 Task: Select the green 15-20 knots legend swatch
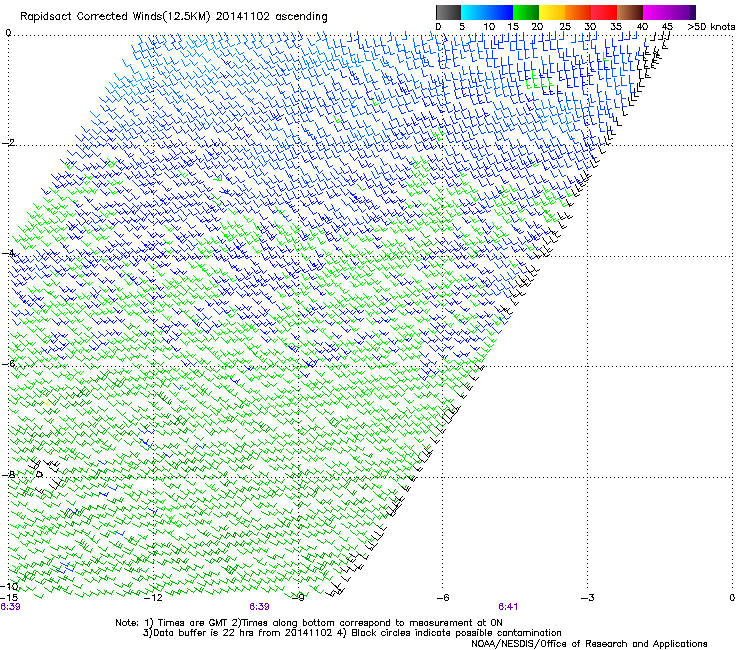tap(526, 12)
